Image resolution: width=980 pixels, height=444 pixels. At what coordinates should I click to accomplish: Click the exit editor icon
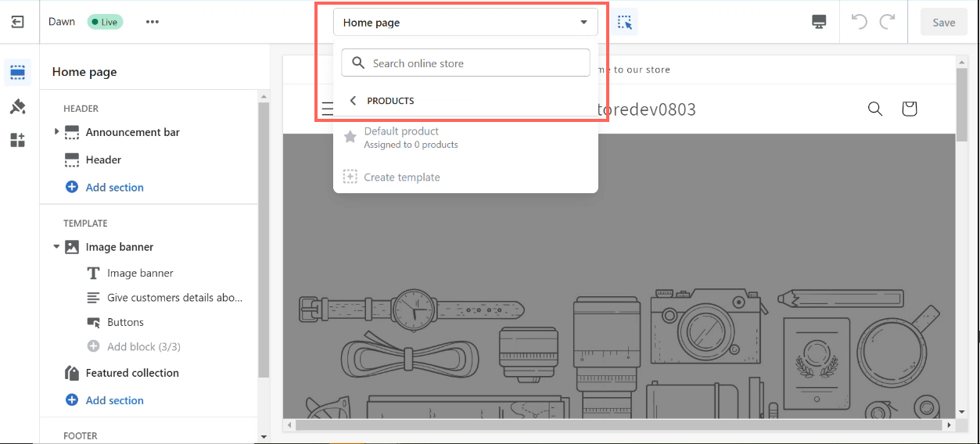coord(17,22)
